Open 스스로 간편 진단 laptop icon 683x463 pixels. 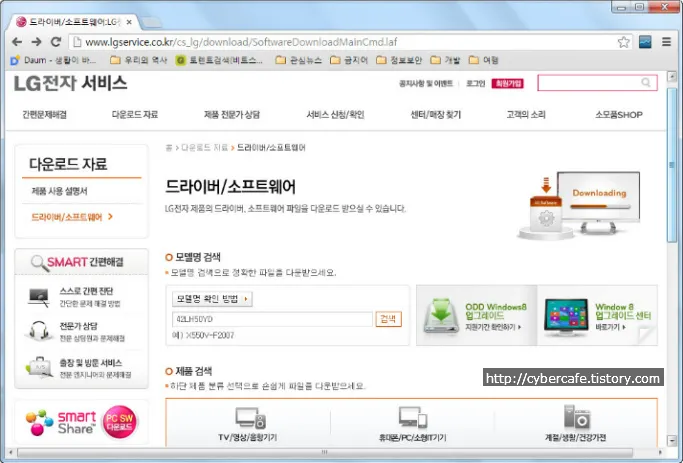tap(39, 297)
